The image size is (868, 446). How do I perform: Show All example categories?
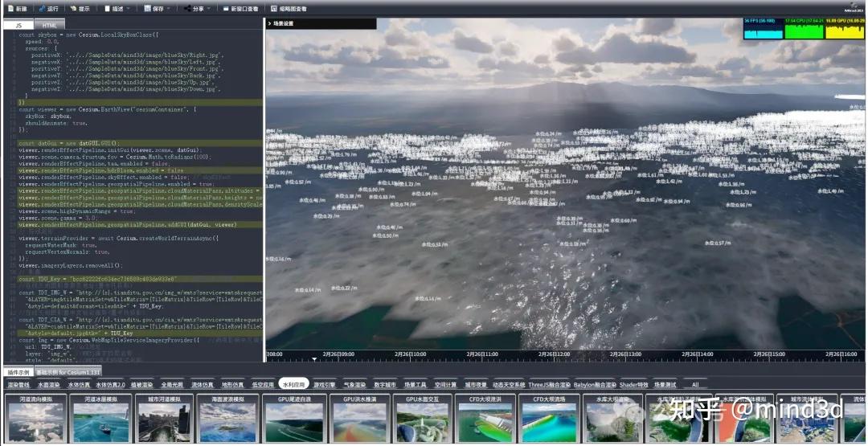694,385
